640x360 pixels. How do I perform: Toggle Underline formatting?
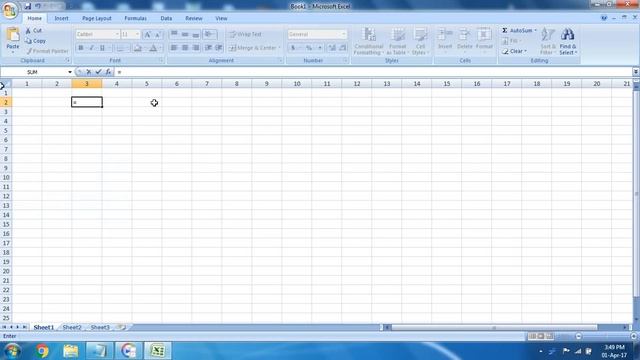[x=102, y=48]
